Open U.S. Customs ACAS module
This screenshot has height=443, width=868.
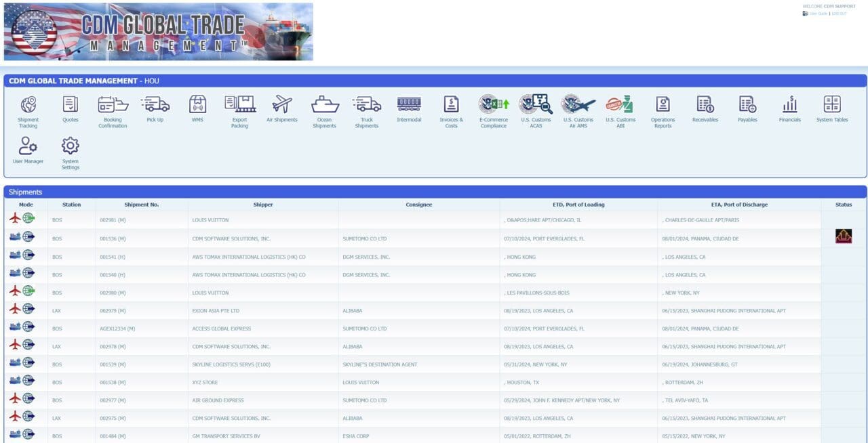click(536, 112)
